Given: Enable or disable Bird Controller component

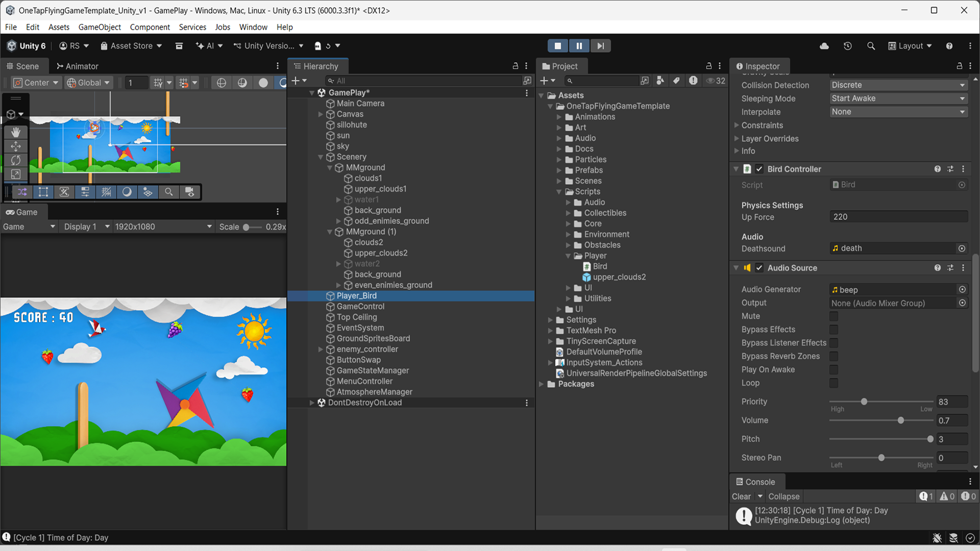Looking at the screenshot, I should pyautogui.click(x=759, y=169).
